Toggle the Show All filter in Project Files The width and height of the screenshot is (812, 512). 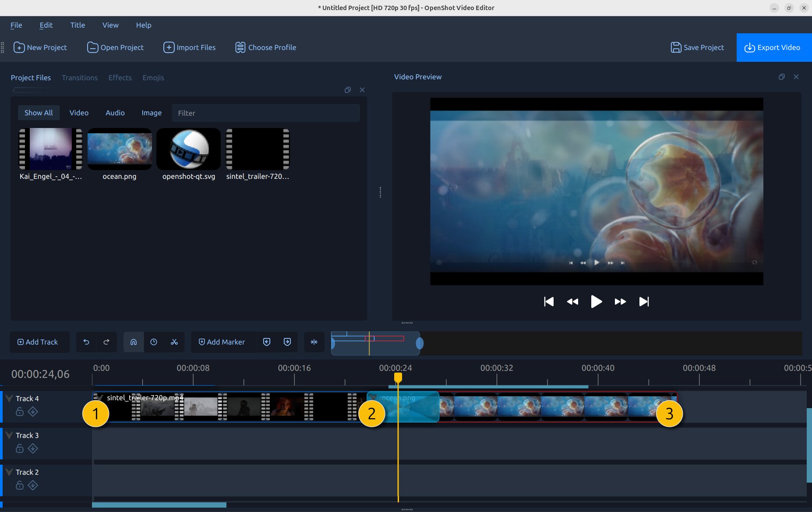point(39,113)
